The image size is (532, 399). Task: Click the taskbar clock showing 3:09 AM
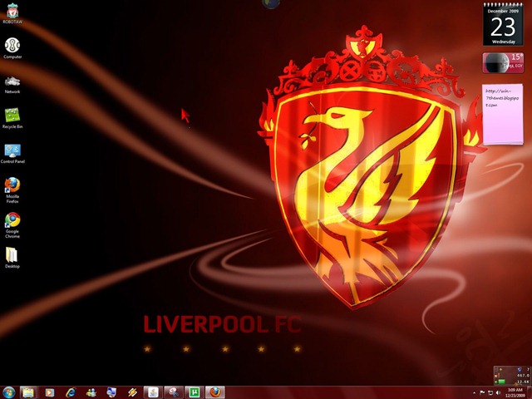tap(515, 392)
